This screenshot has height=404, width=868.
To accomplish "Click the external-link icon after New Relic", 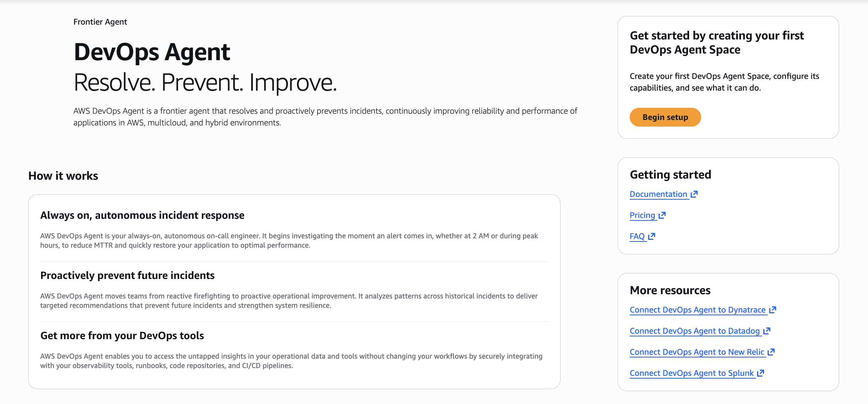I will [771, 352].
